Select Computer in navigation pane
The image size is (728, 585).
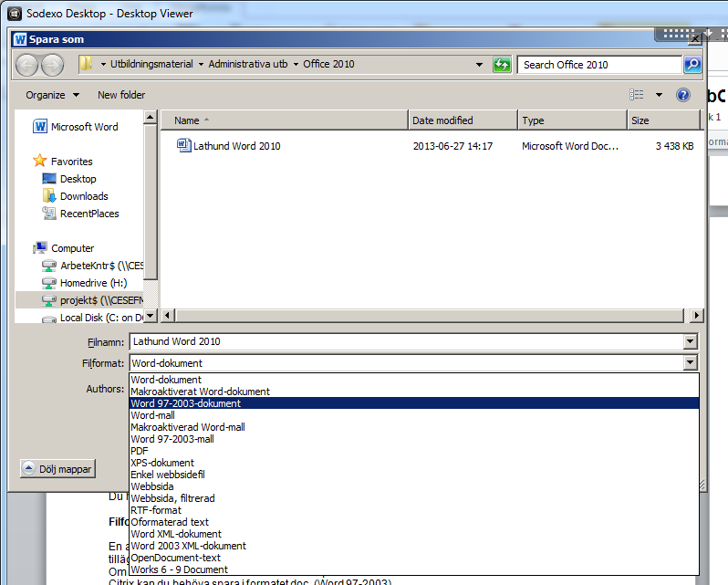64,248
